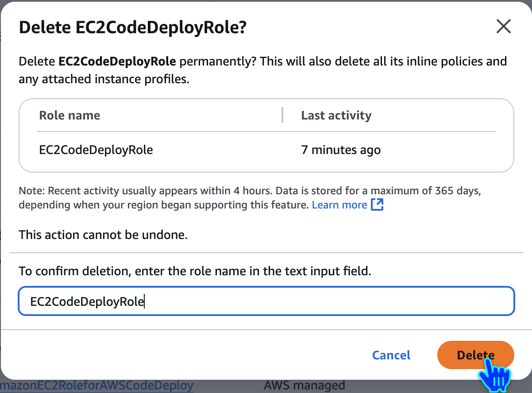Select the Last activity column header

(x=336, y=116)
